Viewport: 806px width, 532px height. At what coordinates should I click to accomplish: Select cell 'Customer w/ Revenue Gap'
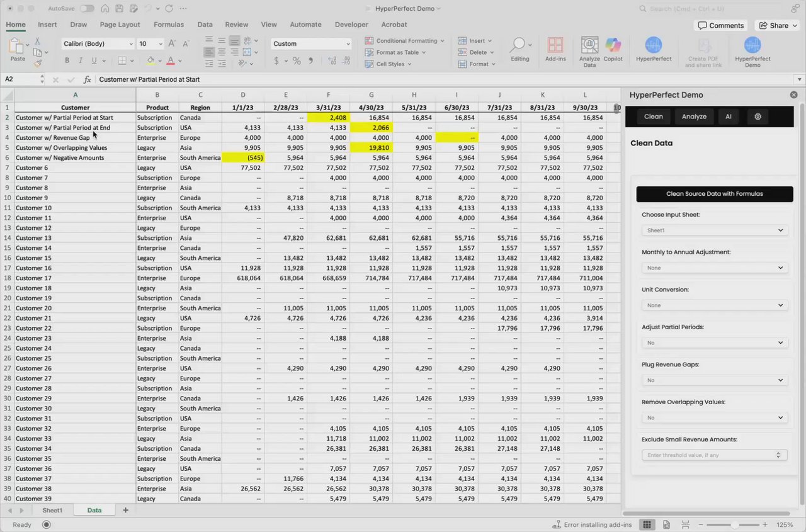tap(75, 138)
